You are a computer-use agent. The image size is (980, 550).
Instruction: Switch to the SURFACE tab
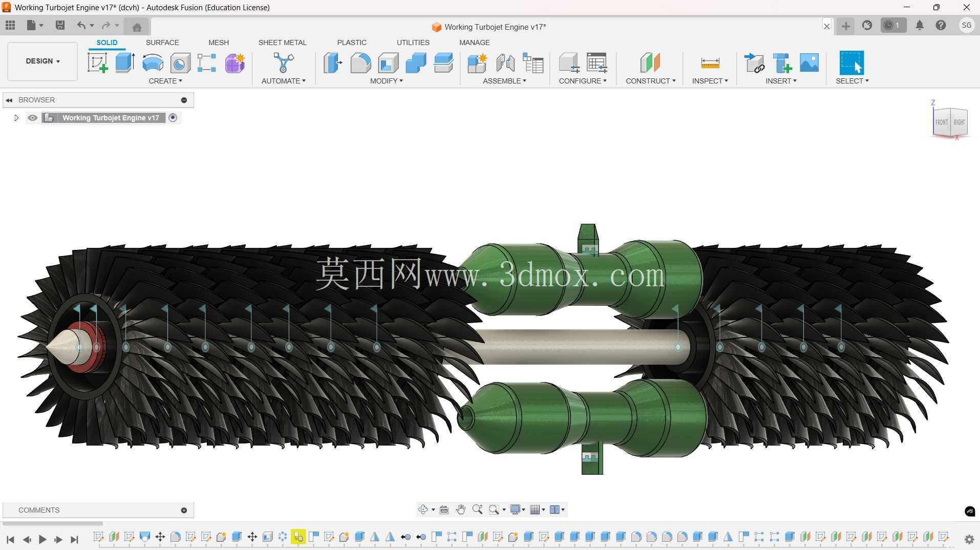tap(162, 43)
